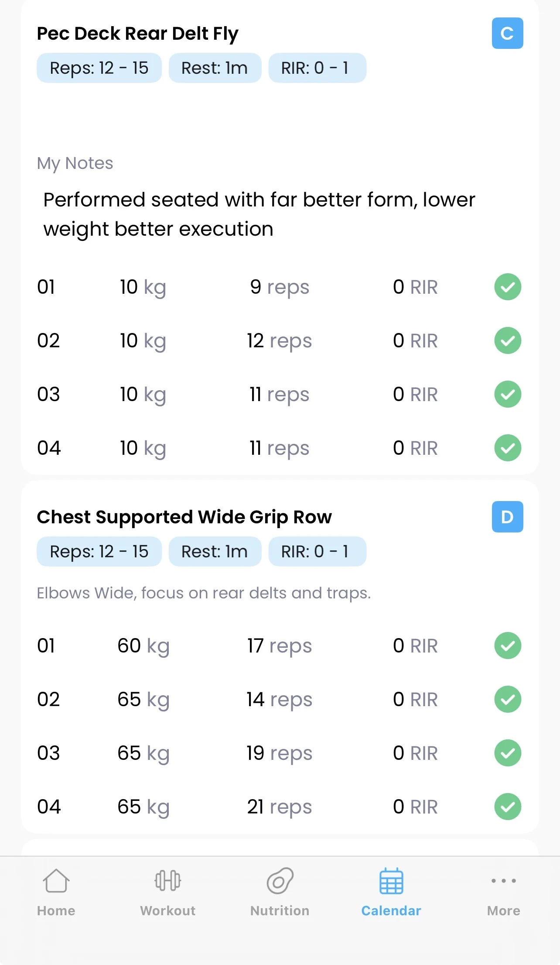
Task: Uncheck Chest Supported Row set 02 completion
Action: pyautogui.click(x=507, y=699)
